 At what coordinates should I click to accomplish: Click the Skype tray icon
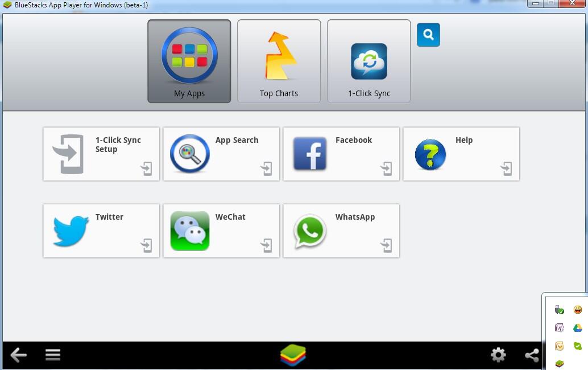(577, 346)
